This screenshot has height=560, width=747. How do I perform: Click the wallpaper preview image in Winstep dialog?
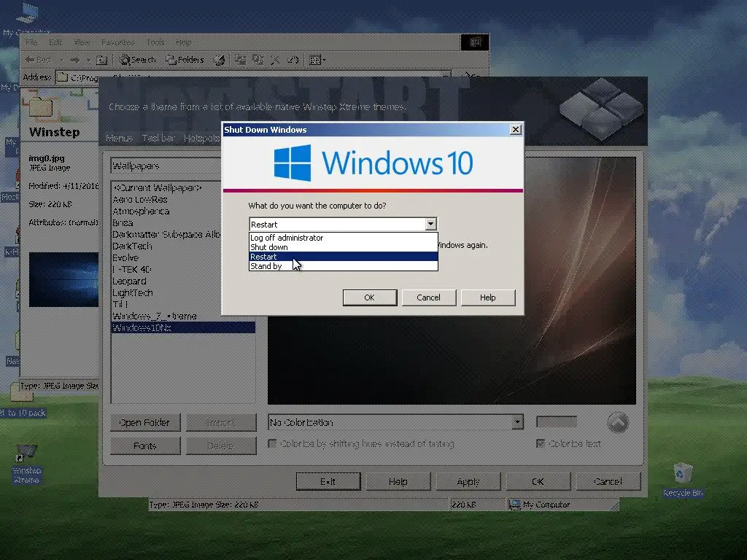[452, 281]
